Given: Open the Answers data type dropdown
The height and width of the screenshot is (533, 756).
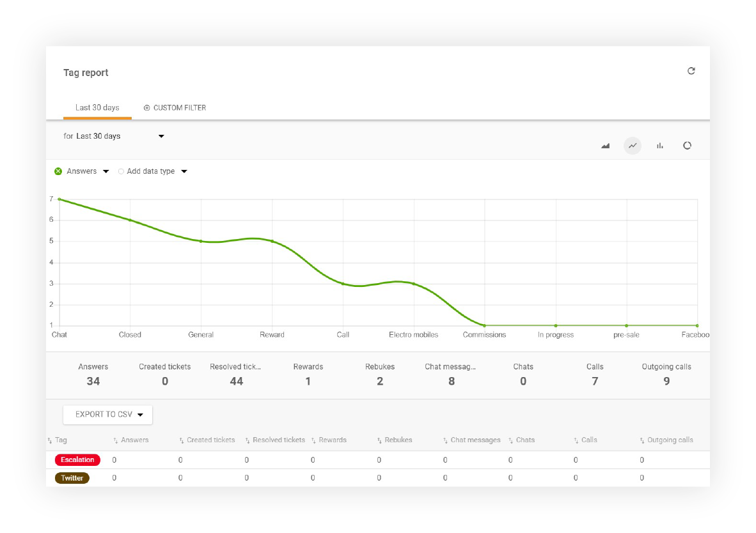Looking at the screenshot, I should (106, 171).
